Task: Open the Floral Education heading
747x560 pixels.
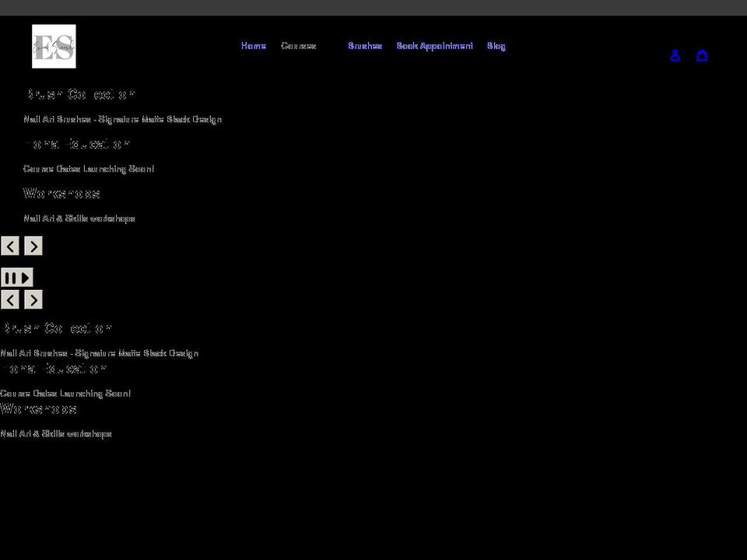Action: [77, 143]
